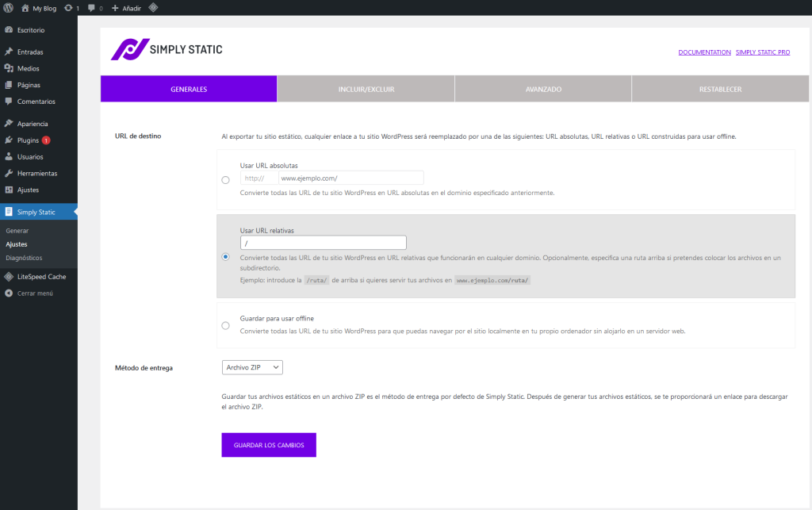Image resolution: width=812 pixels, height=510 pixels.
Task: Switch to the Incluir/Excluir tab
Action: [x=365, y=88]
